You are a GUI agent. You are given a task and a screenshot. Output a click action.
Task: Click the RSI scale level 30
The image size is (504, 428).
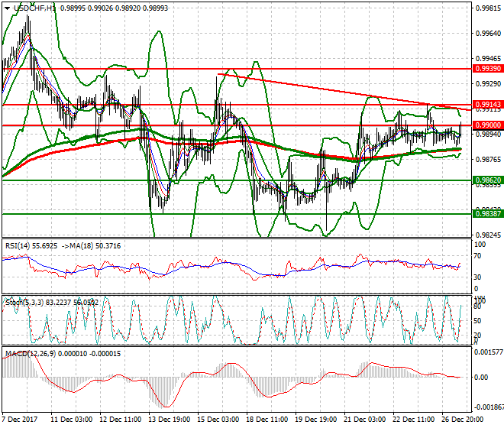click(x=477, y=277)
